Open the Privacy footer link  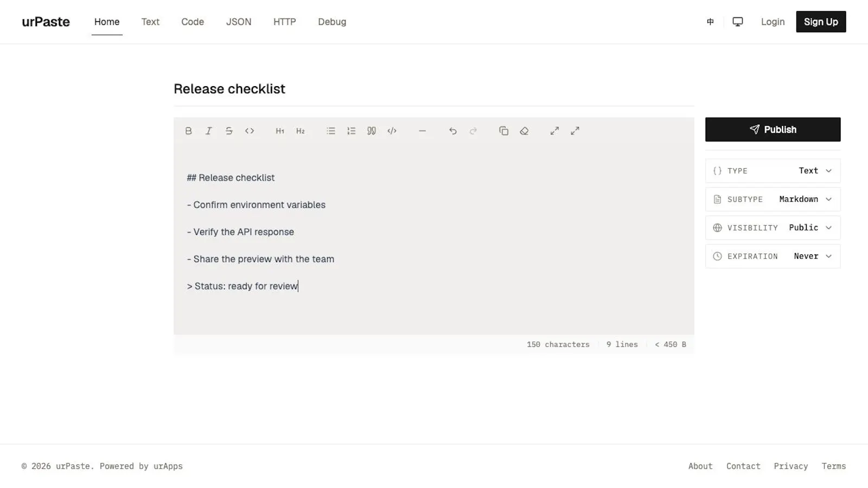[790, 466]
